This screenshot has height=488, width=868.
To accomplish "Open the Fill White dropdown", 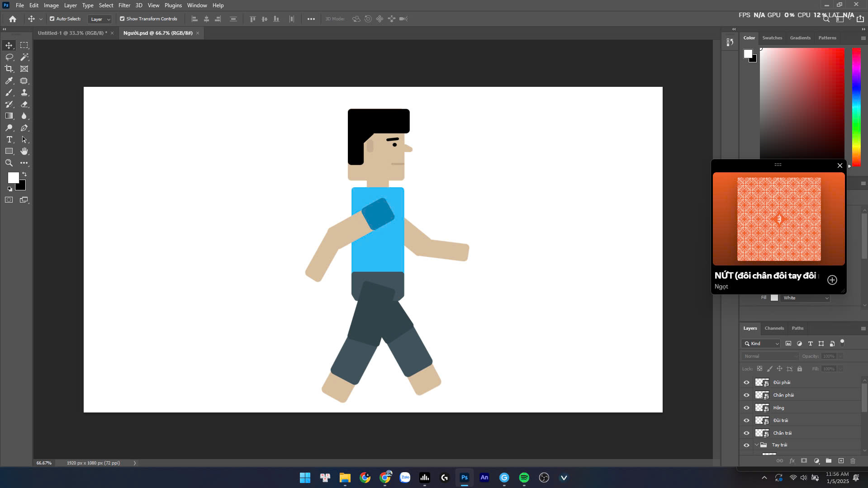I will (x=805, y=298).
